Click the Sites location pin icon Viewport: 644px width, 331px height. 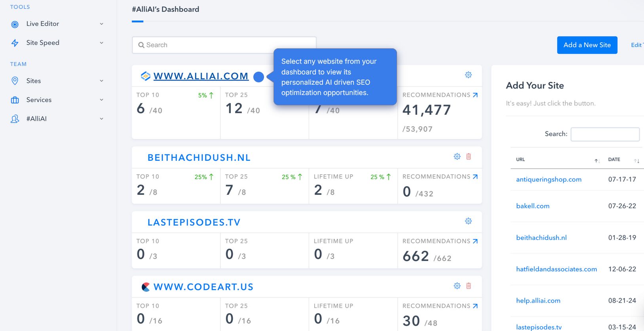(15, 81)
